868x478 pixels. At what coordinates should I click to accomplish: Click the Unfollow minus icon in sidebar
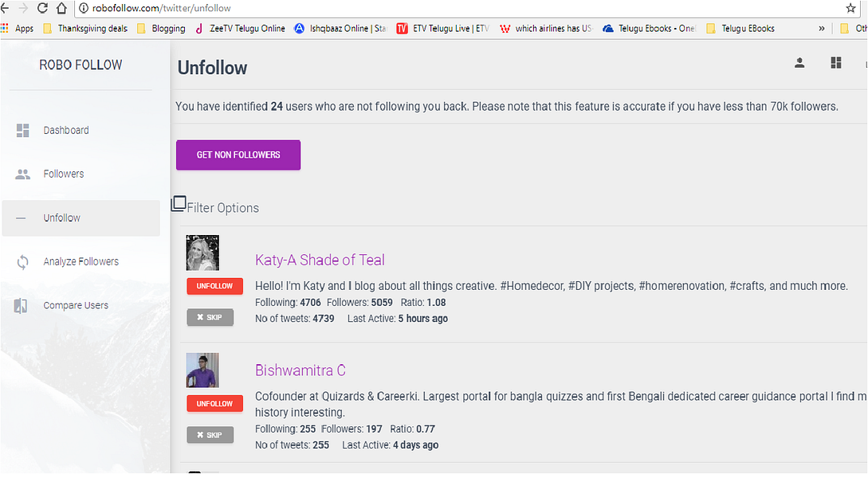pyautogui.click(x=21, y=218)
